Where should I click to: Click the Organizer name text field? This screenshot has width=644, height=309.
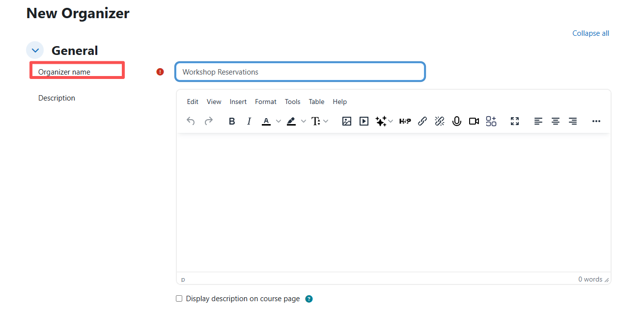pos(300,72)
